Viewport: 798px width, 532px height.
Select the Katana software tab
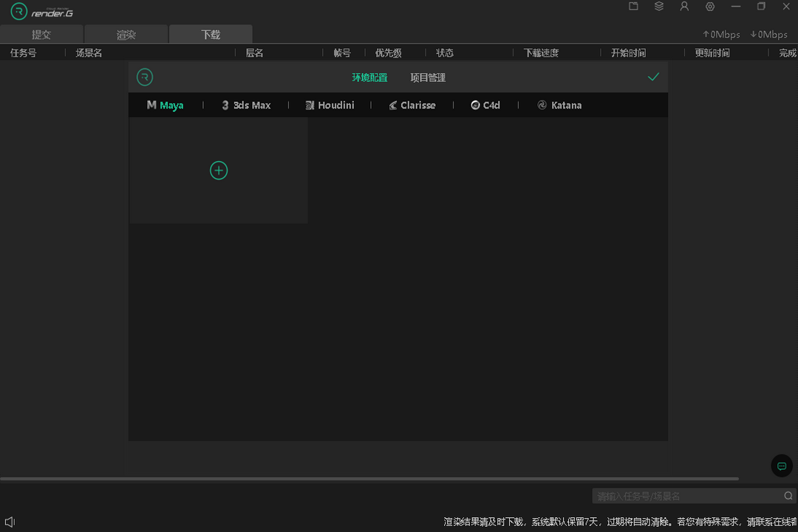click(559, 106)
